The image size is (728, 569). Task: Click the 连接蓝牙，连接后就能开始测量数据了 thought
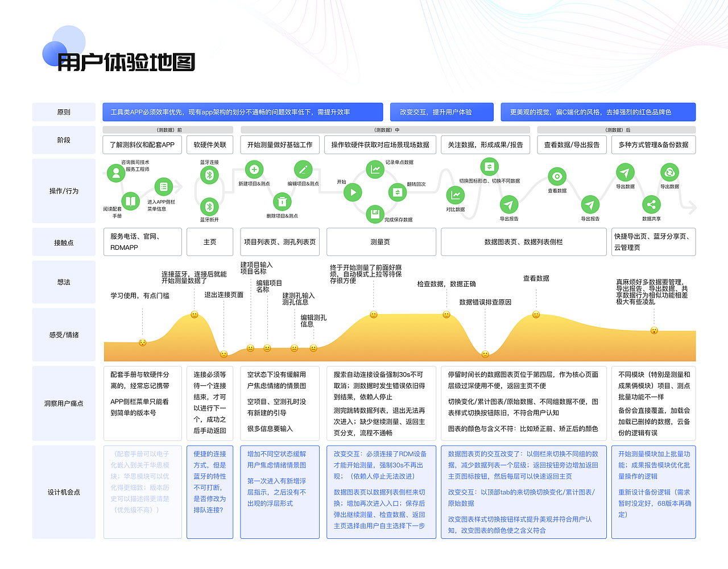pyautogui.click(x=194, y=277)
